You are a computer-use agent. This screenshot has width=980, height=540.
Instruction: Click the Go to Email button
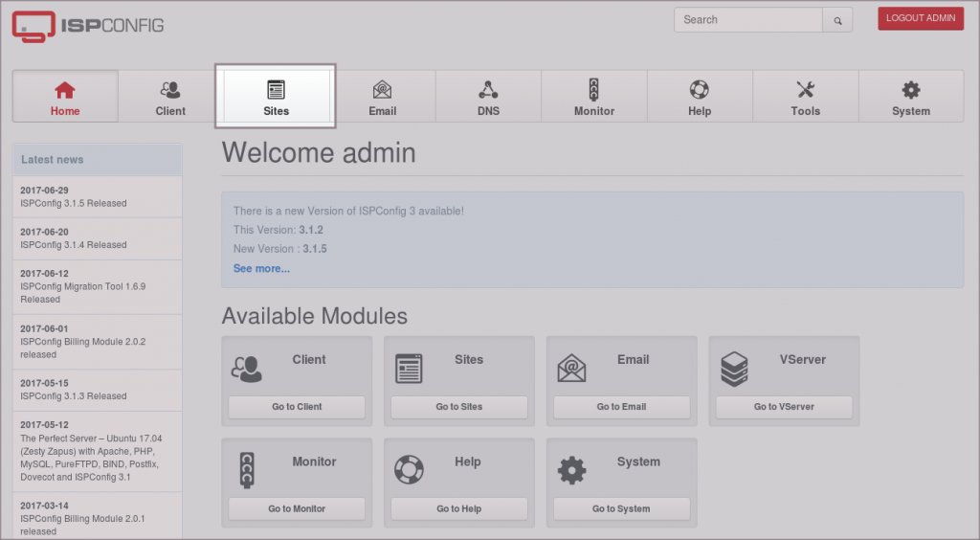tap(622, 407)
